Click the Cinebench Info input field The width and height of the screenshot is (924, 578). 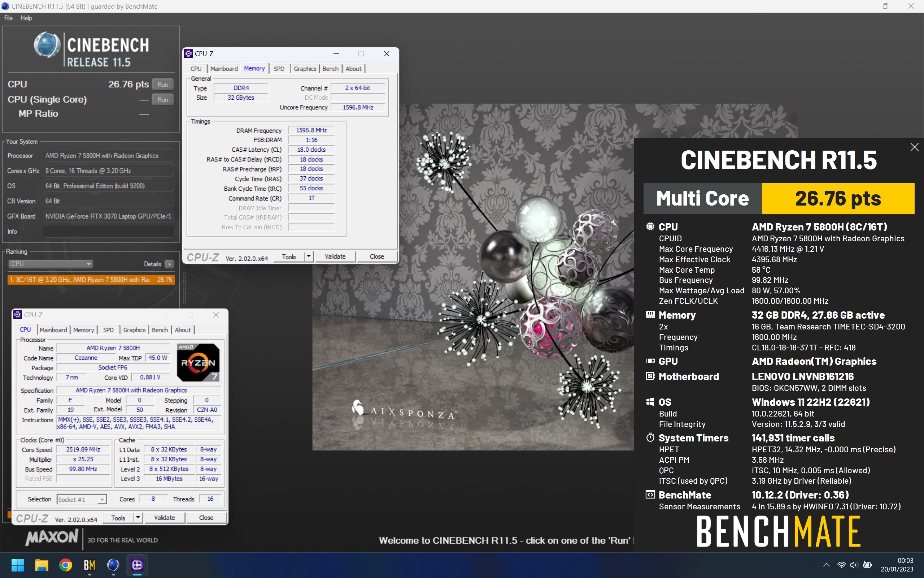[108, 232]
